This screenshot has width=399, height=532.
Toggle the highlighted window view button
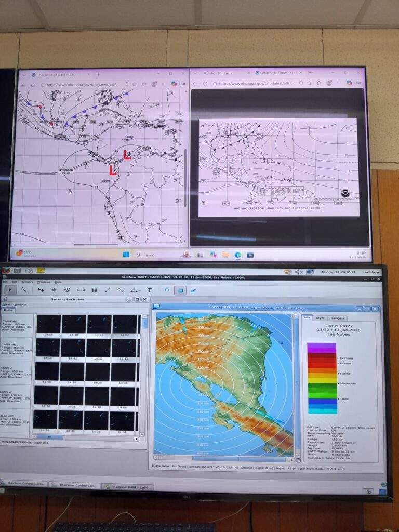tap(180, 290)
